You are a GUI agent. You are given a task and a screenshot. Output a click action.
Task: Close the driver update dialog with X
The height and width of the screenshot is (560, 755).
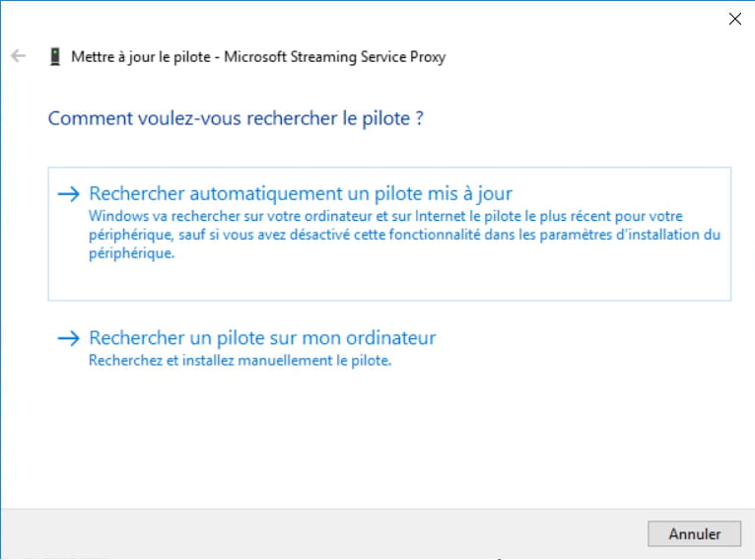pyautogui.click(x=734, y=19)
